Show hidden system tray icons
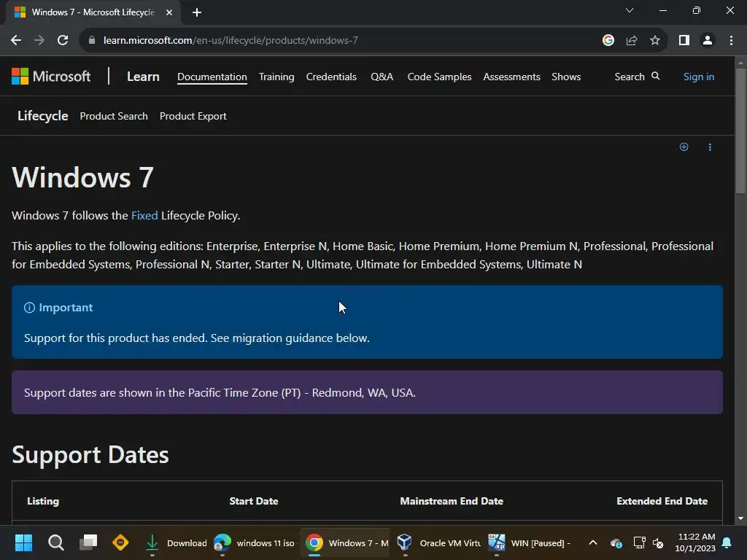This screenshot has width=747, height=560. 592,542
